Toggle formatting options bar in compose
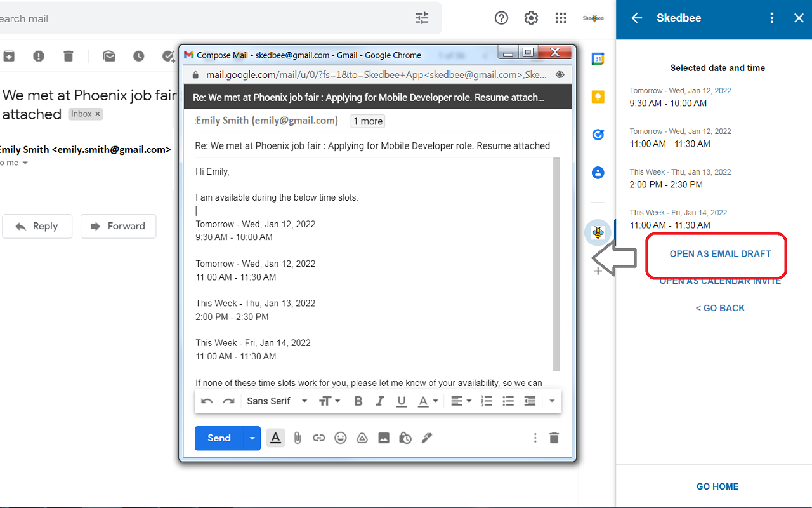812x508 pixels. [275, 438]
